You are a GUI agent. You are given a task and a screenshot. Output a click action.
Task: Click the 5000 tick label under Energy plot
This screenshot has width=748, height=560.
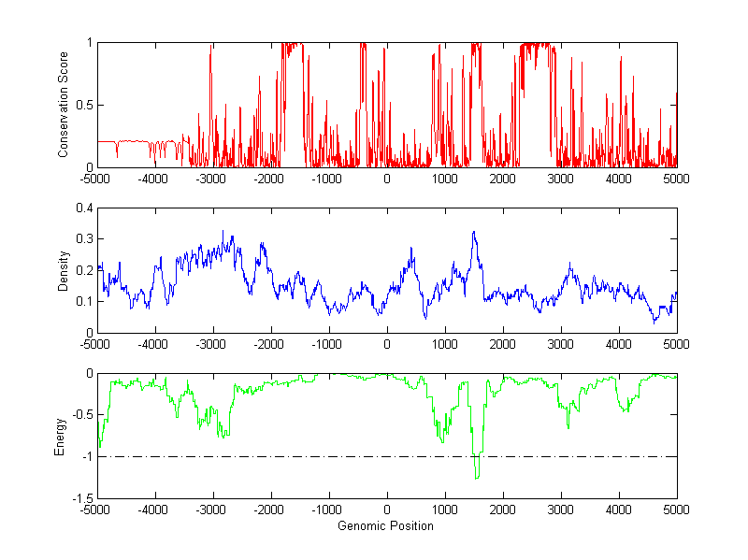tap(676, 510)
